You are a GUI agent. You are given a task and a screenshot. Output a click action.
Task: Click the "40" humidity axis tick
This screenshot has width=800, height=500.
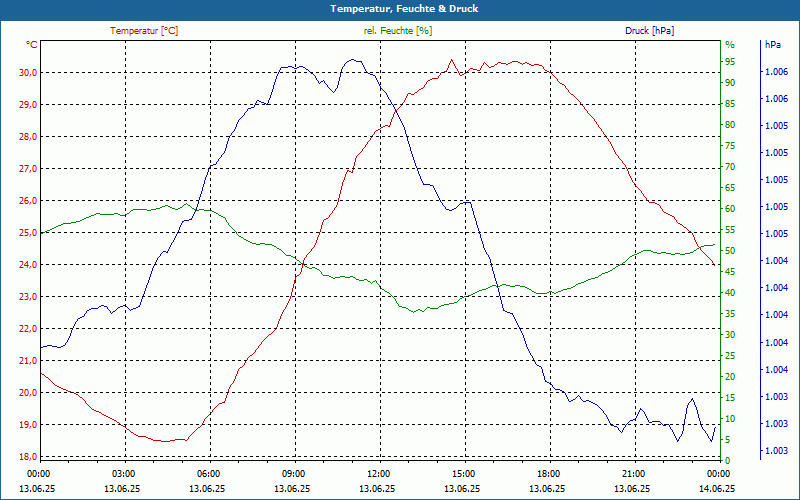pyautogui.click(x=730, y=293)
